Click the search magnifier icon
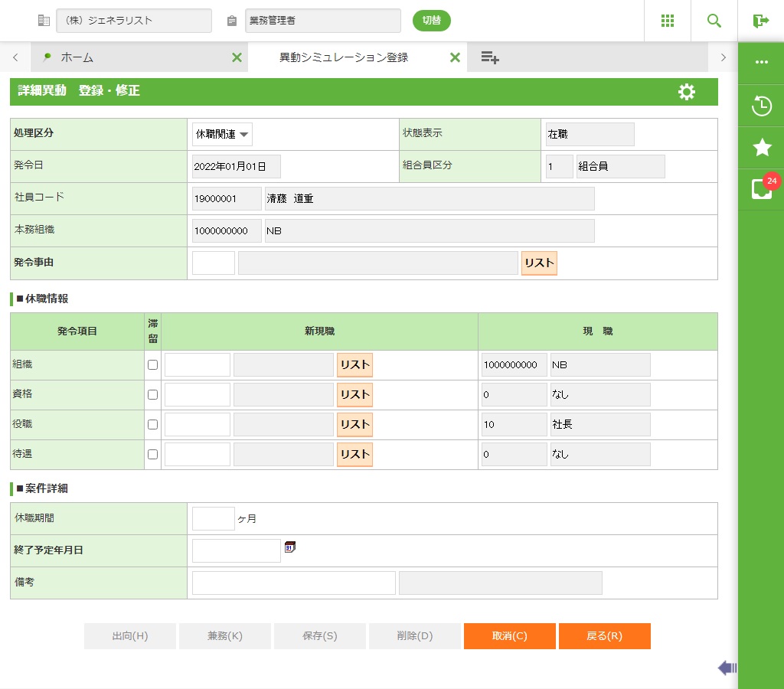The image size is (784, 689). [714, 21]
